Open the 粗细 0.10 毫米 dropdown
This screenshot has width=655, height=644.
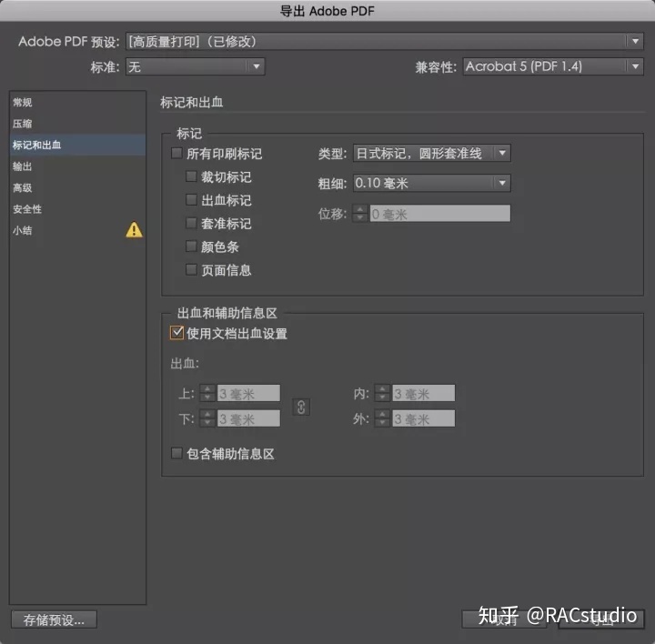click(x=431, y=183)
